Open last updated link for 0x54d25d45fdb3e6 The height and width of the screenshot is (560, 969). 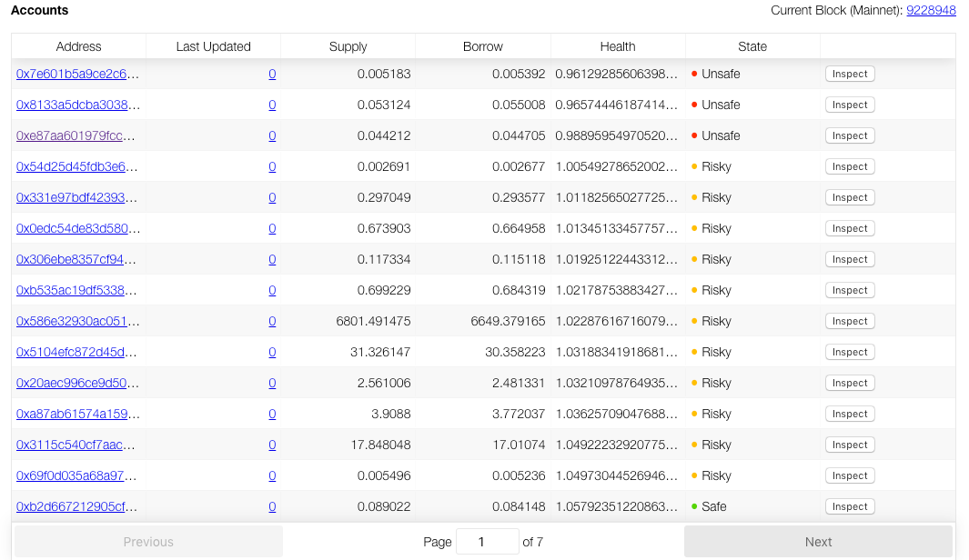272,166
